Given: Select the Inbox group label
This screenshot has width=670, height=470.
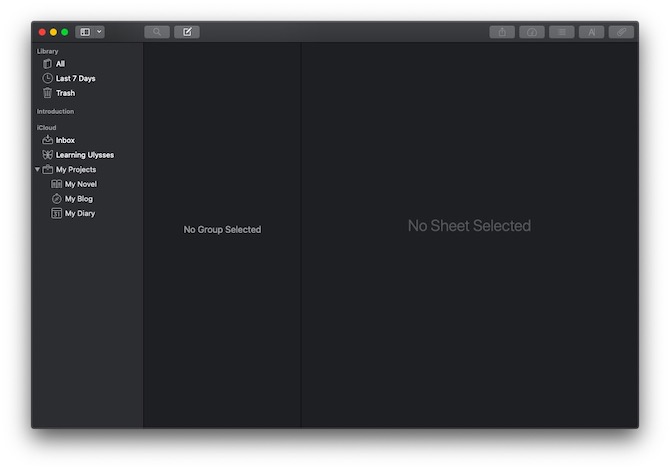Looking at the screenshot, I should pyautogui.click(x=65, y=140).
